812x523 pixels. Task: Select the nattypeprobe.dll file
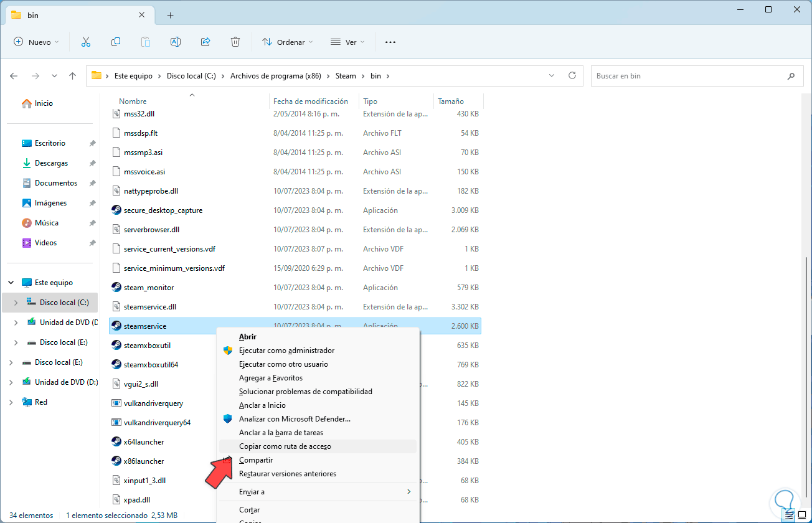point(151,191)
